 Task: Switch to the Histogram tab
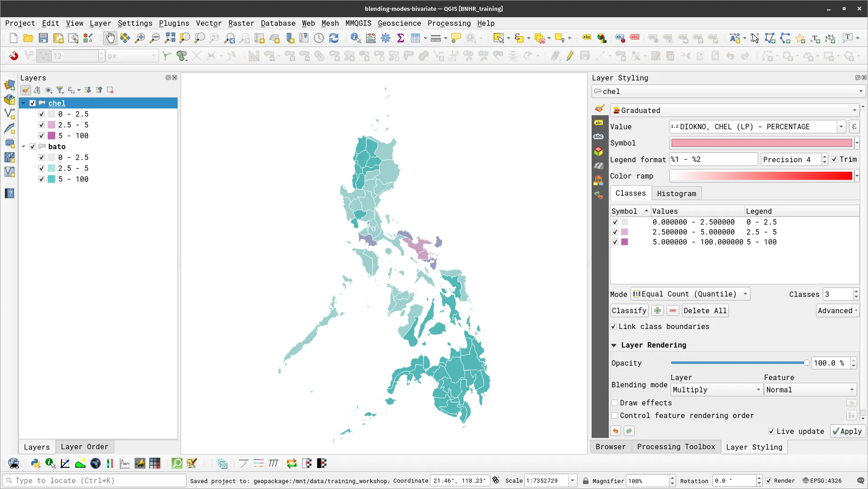point(676,193)
